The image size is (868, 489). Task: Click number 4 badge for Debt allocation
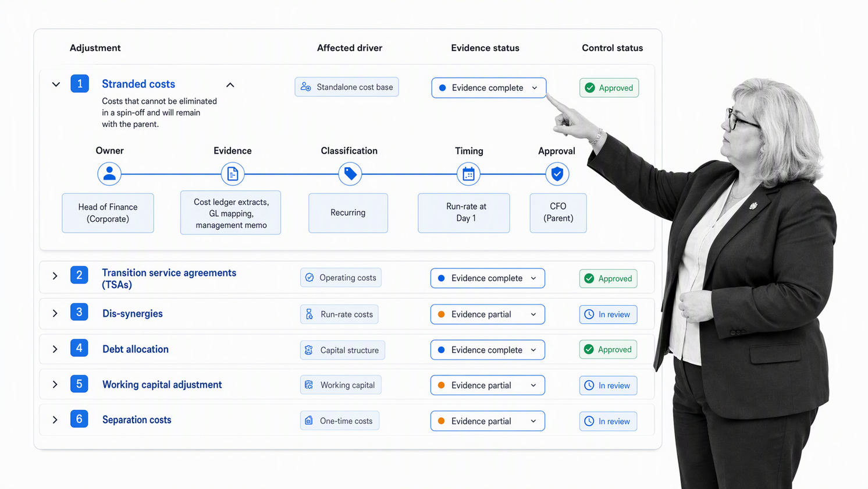coord(79,348)
